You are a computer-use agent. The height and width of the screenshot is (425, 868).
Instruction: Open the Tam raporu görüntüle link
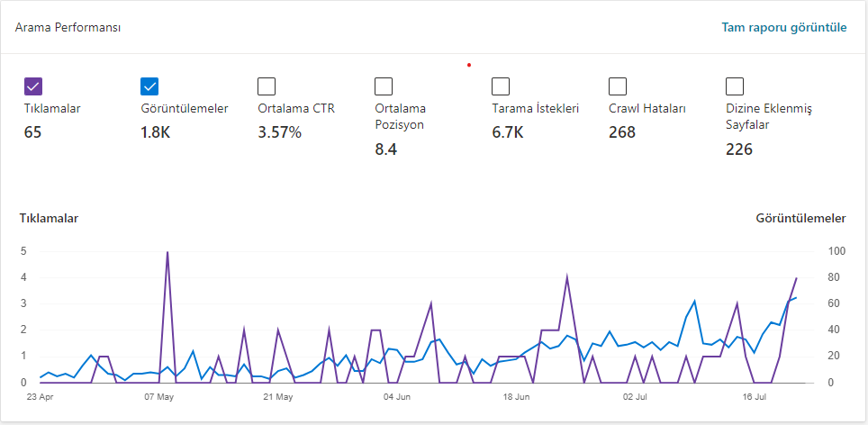click(x=784, y=27)
